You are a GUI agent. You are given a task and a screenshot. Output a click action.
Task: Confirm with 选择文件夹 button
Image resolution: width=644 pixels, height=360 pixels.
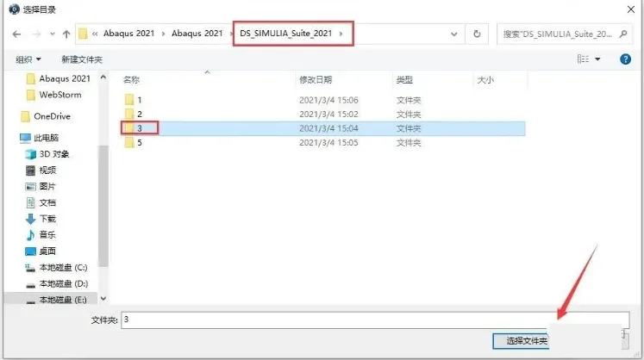point(521,341)
